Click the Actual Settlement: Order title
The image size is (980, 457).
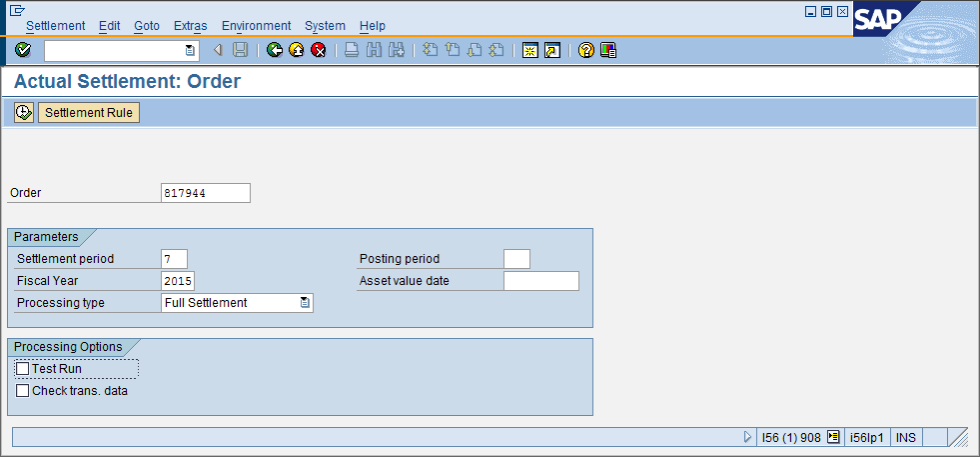pyautogui.click(x=128, y=81)
